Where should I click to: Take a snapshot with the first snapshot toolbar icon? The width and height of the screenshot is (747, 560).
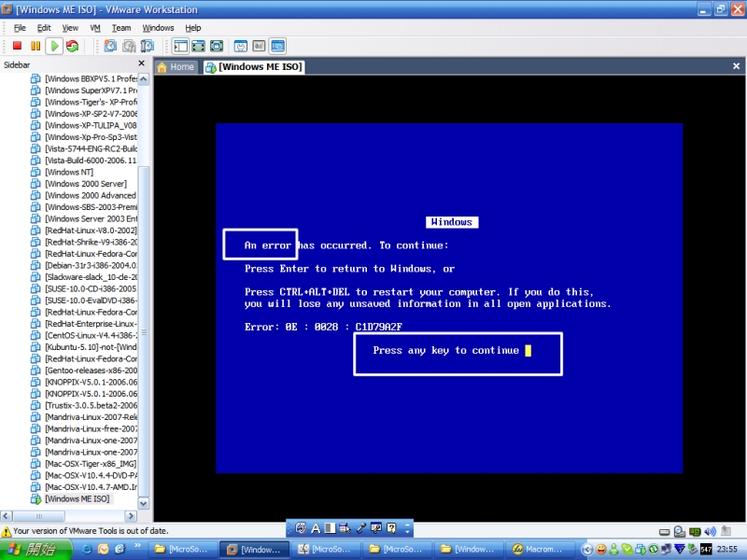(110, 46)
